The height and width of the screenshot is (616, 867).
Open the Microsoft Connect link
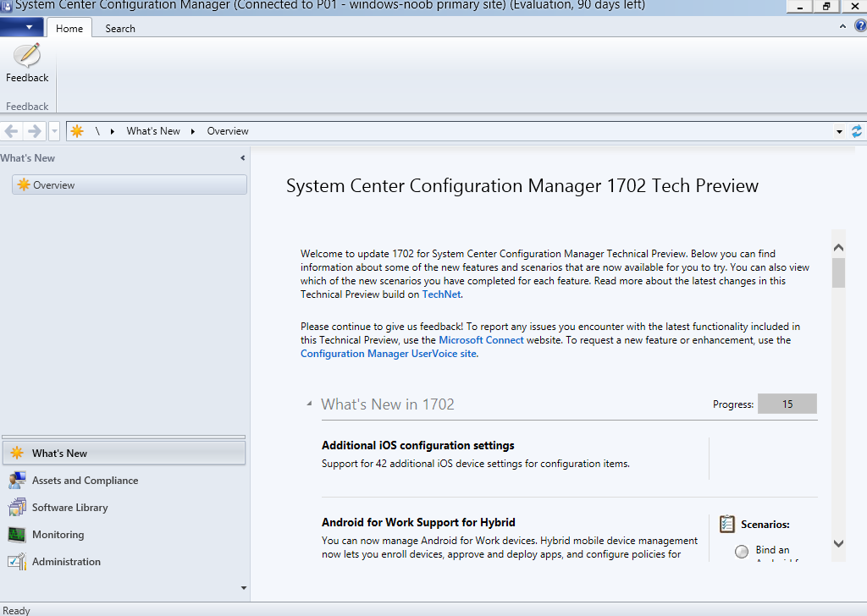(481, 340)
